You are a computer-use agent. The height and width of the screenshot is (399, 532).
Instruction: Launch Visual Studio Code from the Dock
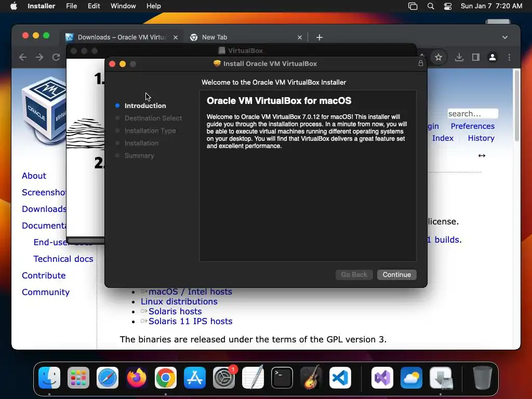[x=340, y=378]
